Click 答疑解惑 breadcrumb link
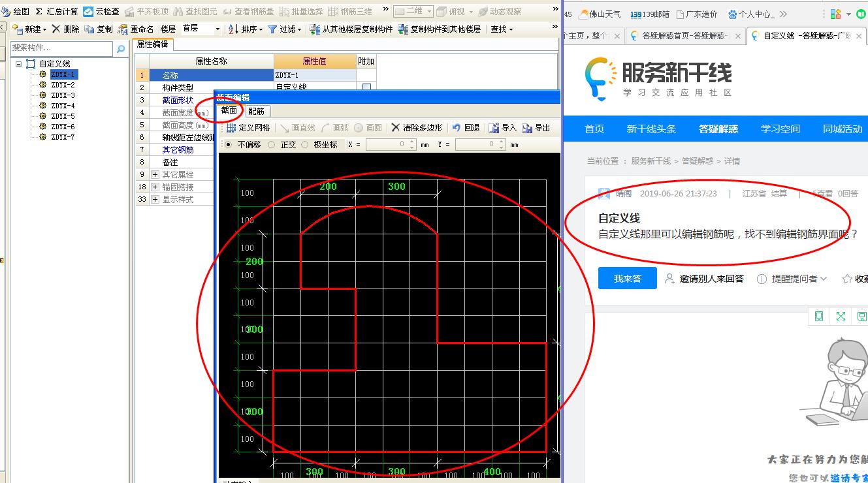 point(698,161)
